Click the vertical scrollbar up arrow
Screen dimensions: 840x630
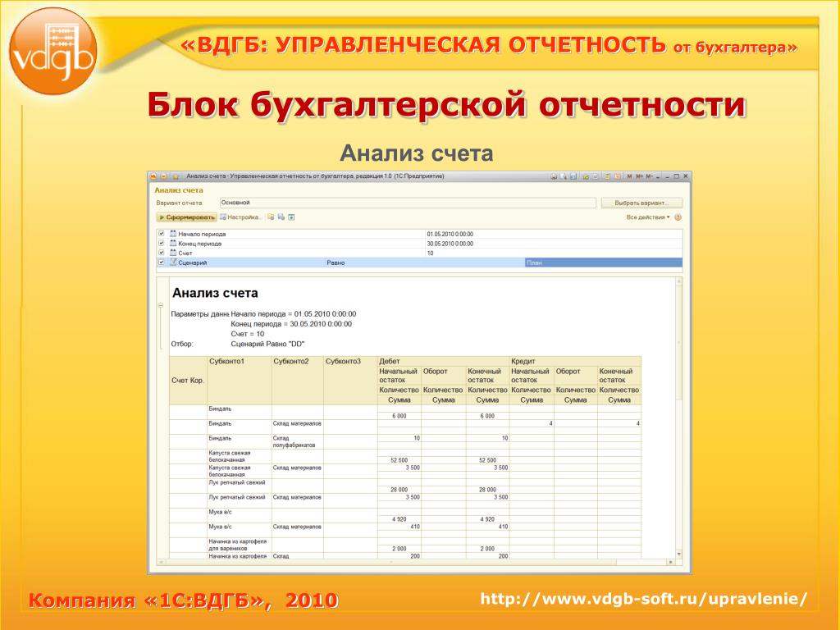pyautogui.click(x=678, y=282)
